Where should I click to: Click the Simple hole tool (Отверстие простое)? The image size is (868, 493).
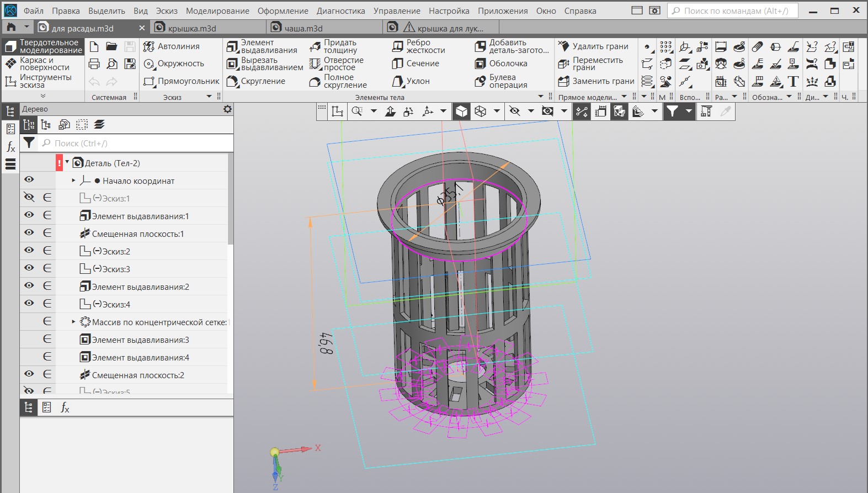[337, 63]
